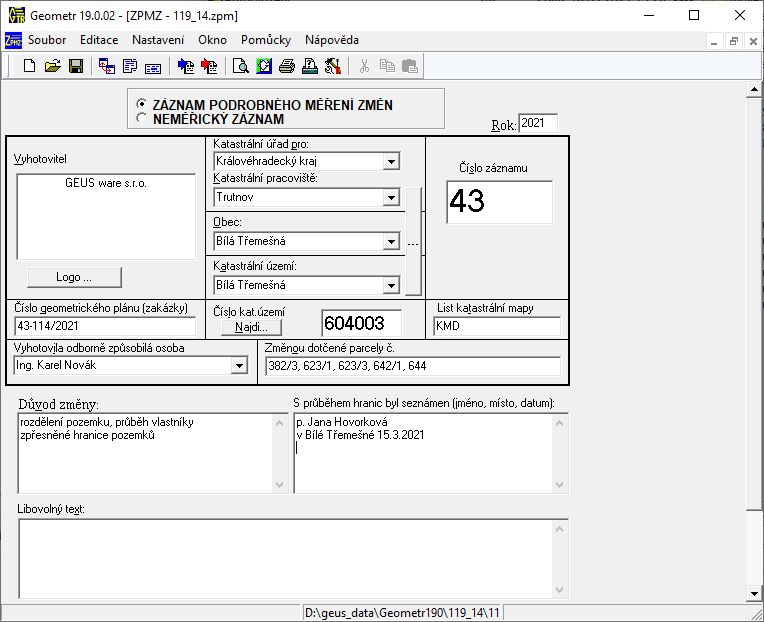
Task: Click the Číslo geometrického plánu input field
Action: pos(105,326)
